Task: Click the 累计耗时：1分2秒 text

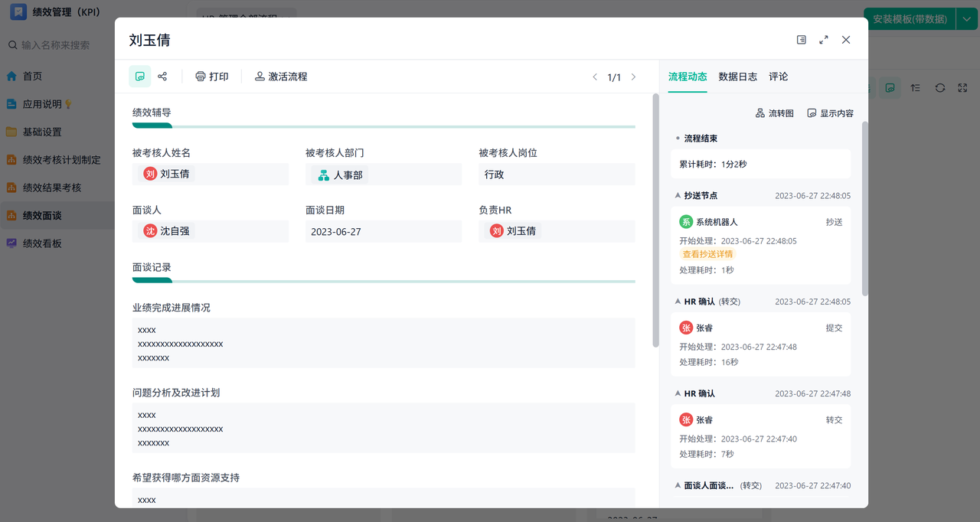Action: point(713,165)
